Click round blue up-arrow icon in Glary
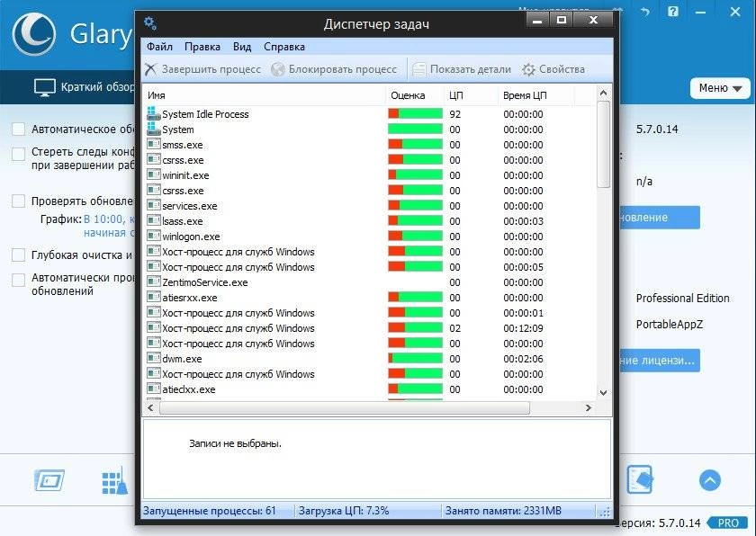 (710, 480)
